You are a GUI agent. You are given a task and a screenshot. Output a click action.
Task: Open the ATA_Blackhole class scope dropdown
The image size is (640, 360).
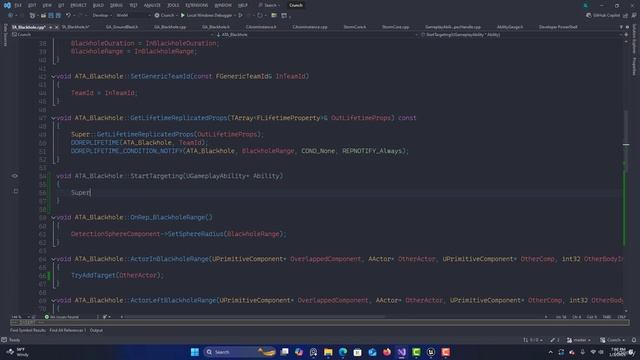coord(316,35)
